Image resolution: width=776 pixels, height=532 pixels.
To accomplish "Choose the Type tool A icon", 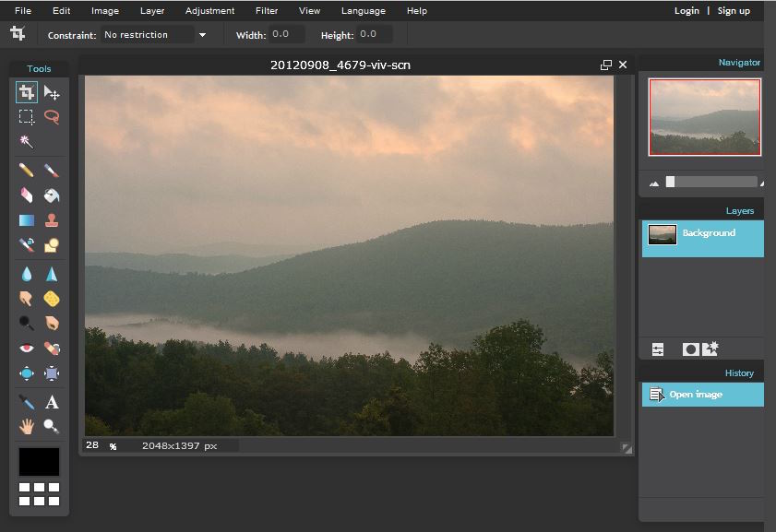I will pos(52,402).
